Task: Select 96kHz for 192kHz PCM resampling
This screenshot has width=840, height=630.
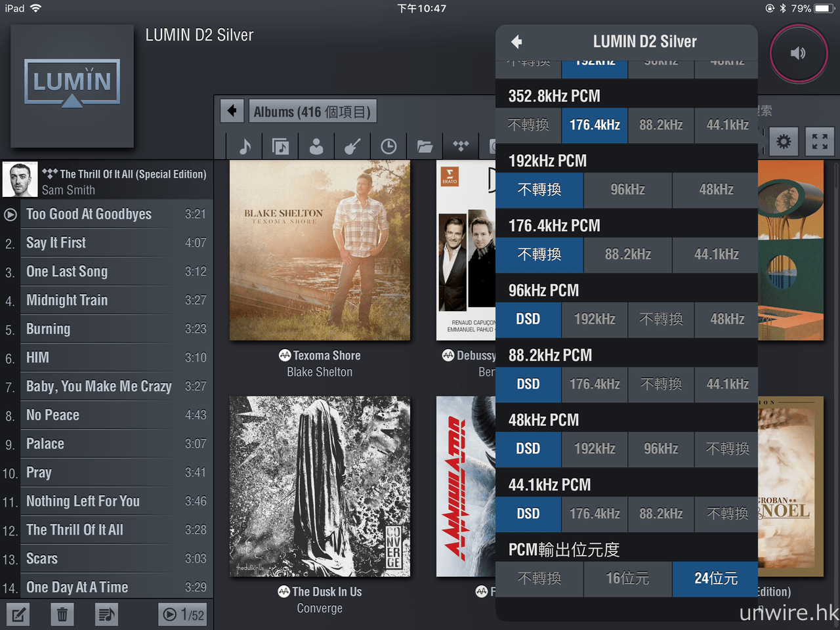Action: tap(627, 190)
